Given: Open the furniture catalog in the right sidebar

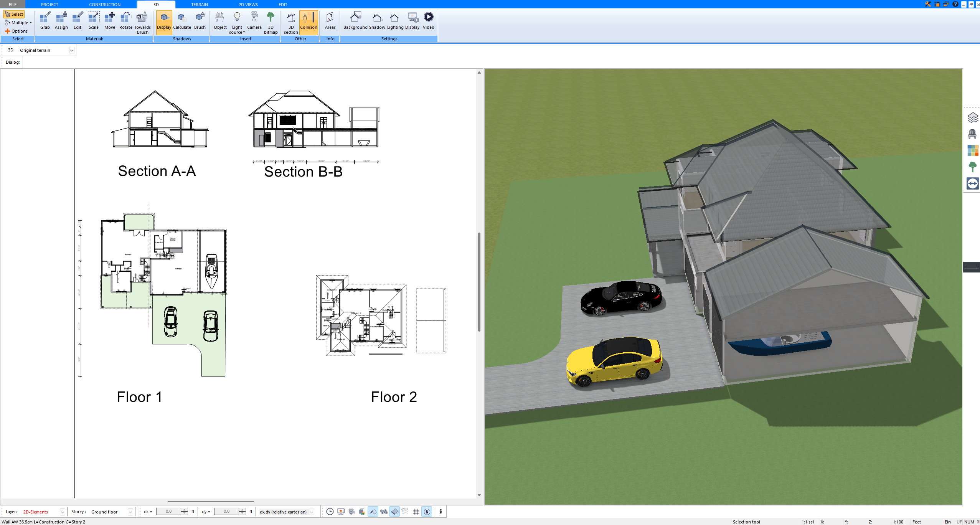Looking at the screenshot, I should click(x=973, y=134).
